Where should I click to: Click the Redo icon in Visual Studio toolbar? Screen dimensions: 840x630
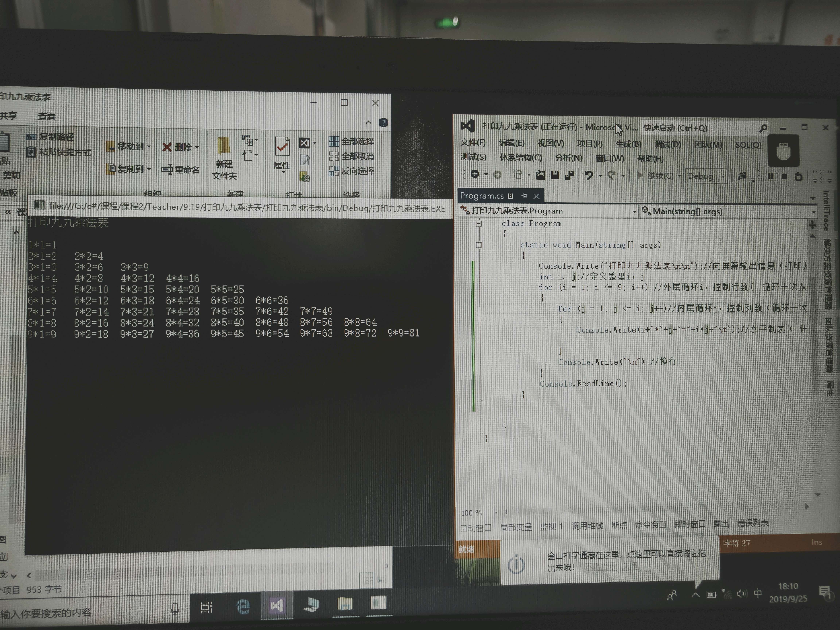[x=611, y=175]
